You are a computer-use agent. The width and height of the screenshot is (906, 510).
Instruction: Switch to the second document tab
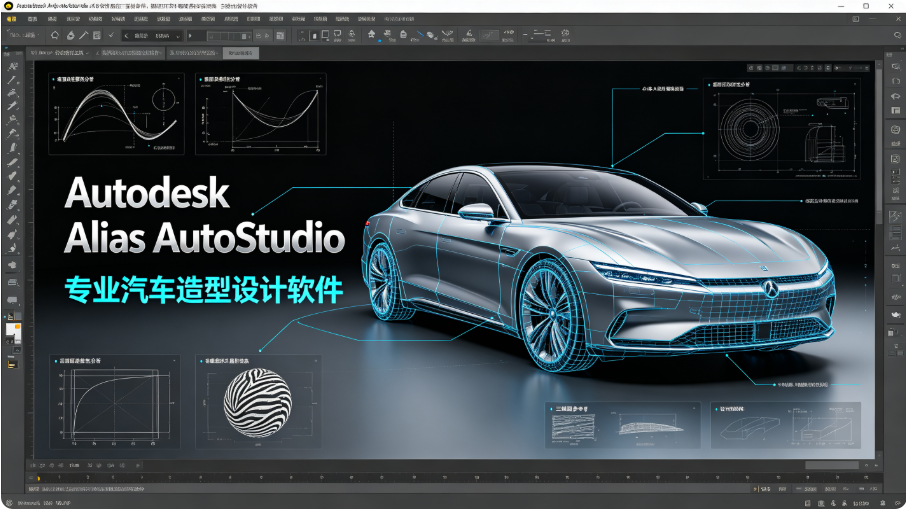pos(129,53)
